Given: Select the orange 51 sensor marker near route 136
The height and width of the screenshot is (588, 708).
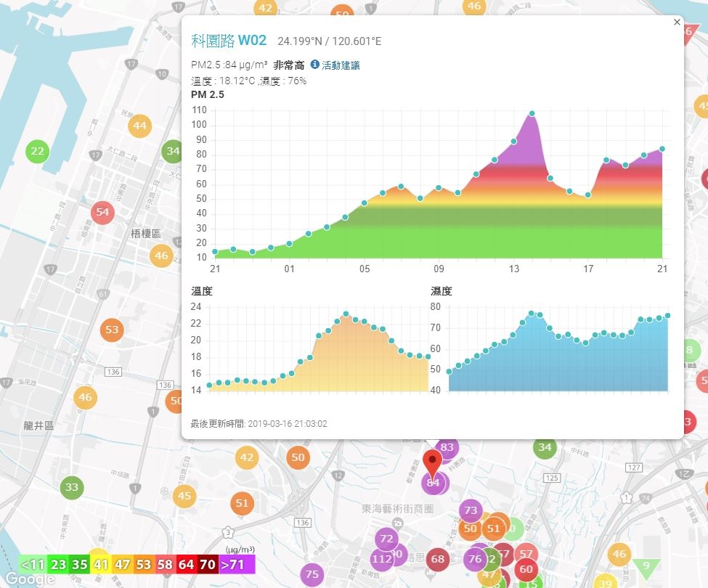Looking at the screenshot, I should (242, 503).
